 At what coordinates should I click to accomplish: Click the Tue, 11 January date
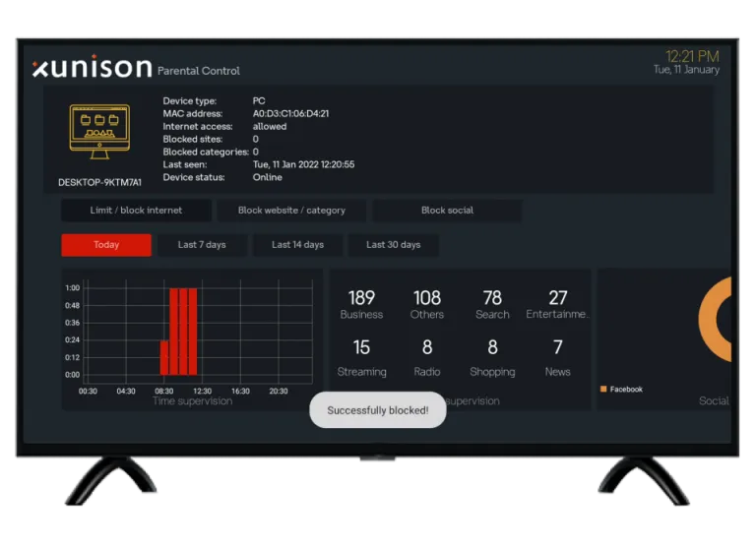point(686,70)
